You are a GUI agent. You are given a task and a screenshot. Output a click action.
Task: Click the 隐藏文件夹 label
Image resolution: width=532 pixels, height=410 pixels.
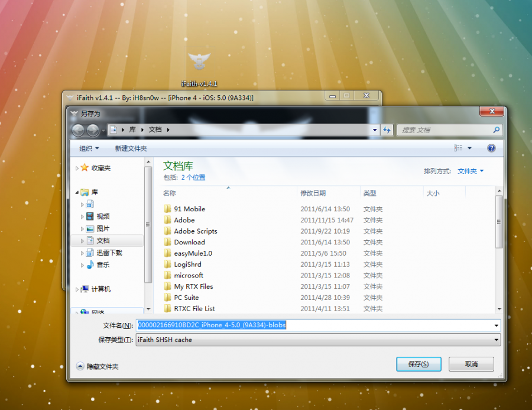point(102,367)
